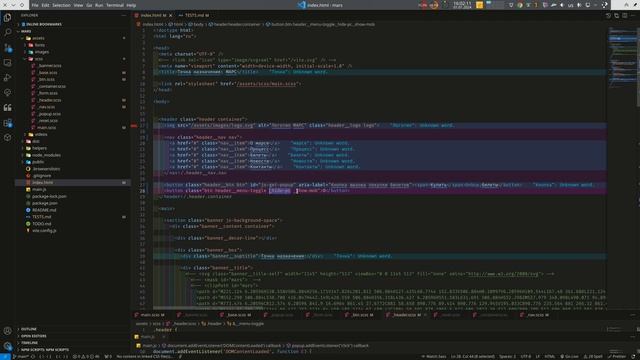The height and width of the screenshot is (360, 640).
Task: Click the VS Code logo in title bar
Action: point(302,5)
